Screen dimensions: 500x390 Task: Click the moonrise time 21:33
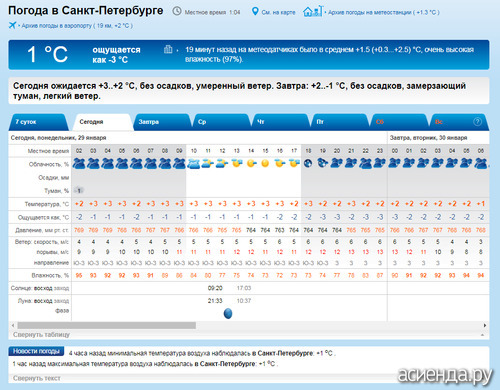point(215,301)
